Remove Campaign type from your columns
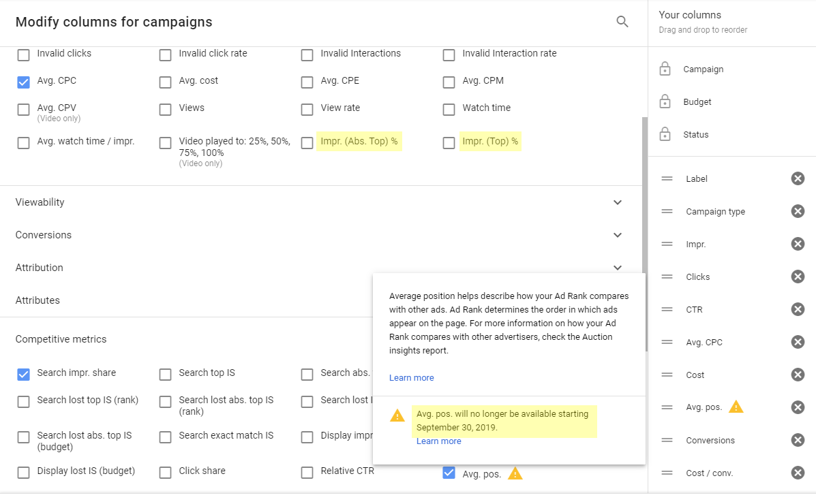Image resolution: width=816 pixels, height=504 pixels. pos(798,211)
